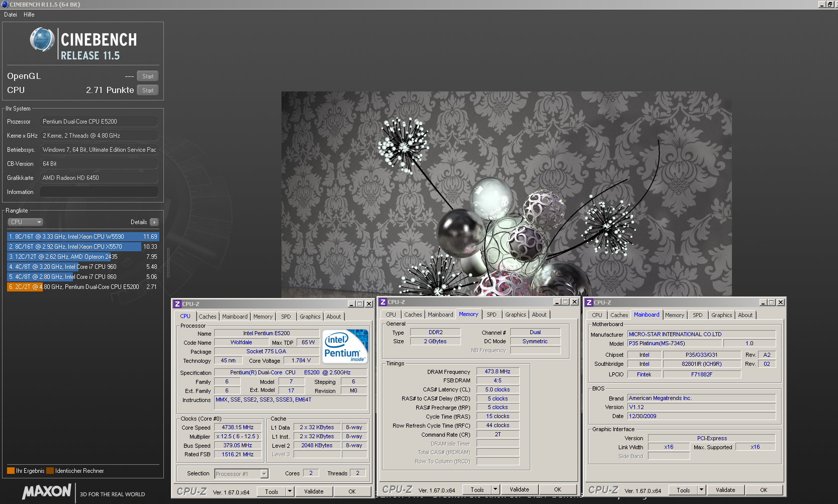Image resolution: width=838 pixels, height=504 pixels.
Task: Click the Intel Pentium inside logo
Action: point(345,346)
